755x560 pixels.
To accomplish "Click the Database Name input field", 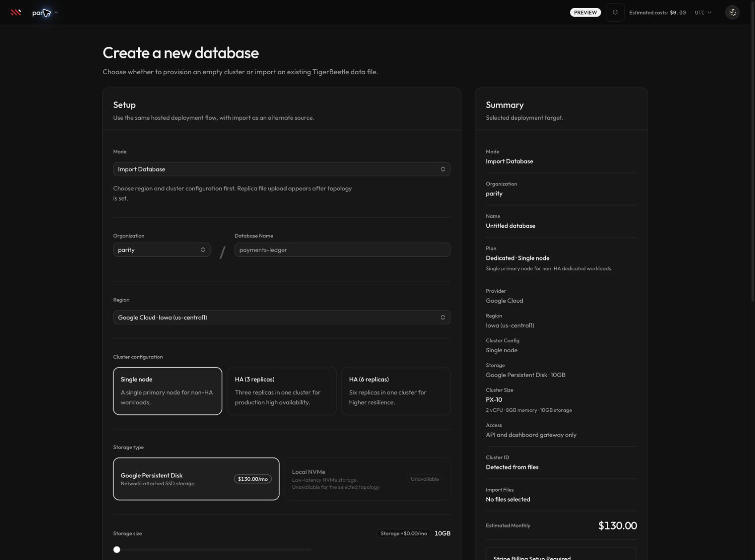I will pyautogui.click(x=342, y=250).
